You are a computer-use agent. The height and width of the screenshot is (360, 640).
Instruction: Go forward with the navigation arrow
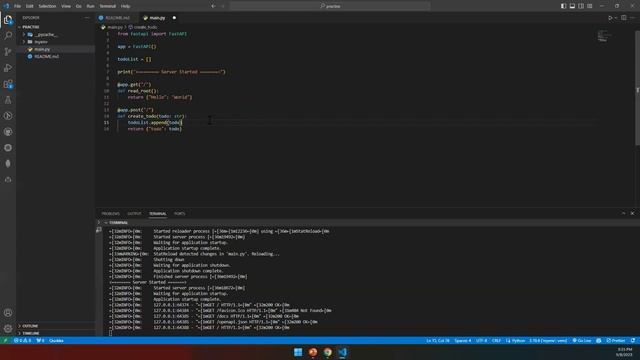click(x=223, y=6)
